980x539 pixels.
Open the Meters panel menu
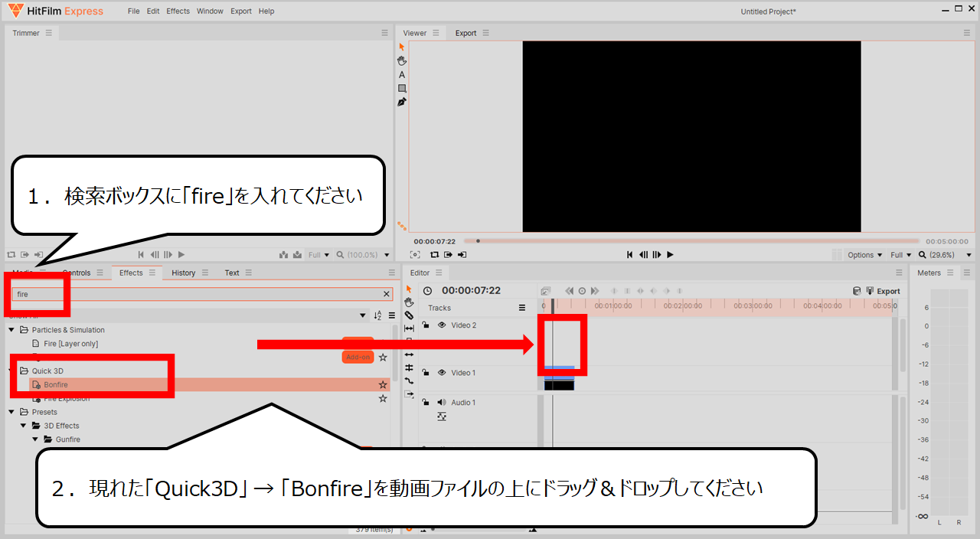pyautogui.click(x=949, y=273)
